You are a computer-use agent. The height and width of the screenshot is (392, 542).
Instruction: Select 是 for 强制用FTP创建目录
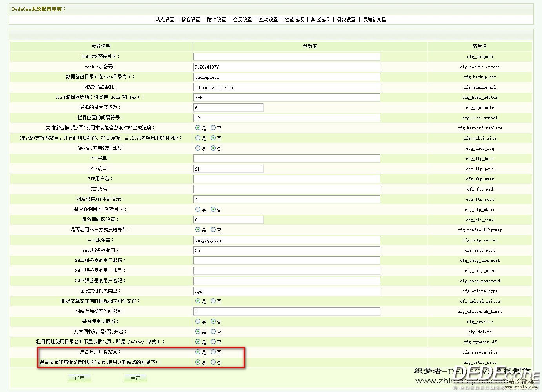point(198,209)
